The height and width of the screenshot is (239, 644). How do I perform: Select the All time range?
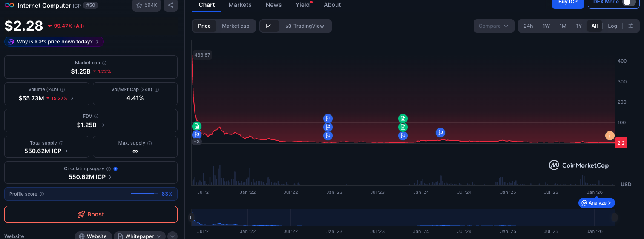coord(595,26)
